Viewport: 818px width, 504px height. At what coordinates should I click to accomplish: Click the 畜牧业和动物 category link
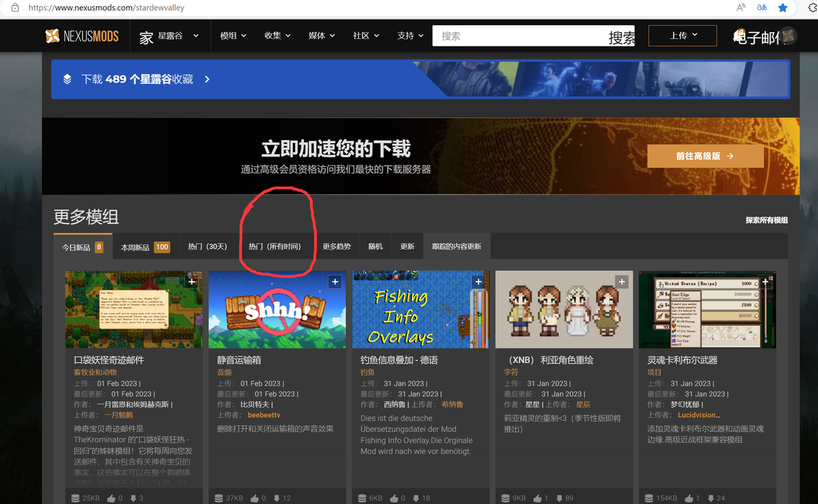pos(95,372)
